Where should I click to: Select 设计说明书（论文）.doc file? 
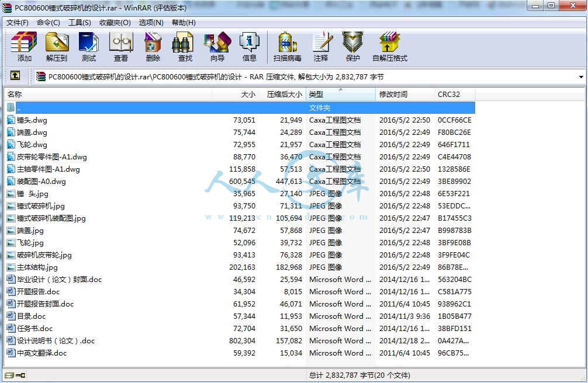(240, 340)
